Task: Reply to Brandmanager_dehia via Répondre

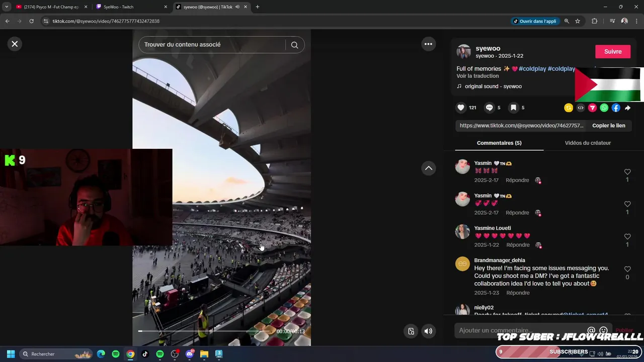Action: (x=518, y=293)
